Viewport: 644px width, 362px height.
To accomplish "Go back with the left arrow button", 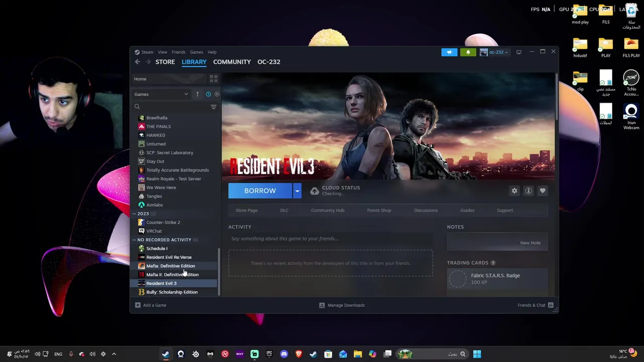I will pos(137,62).
